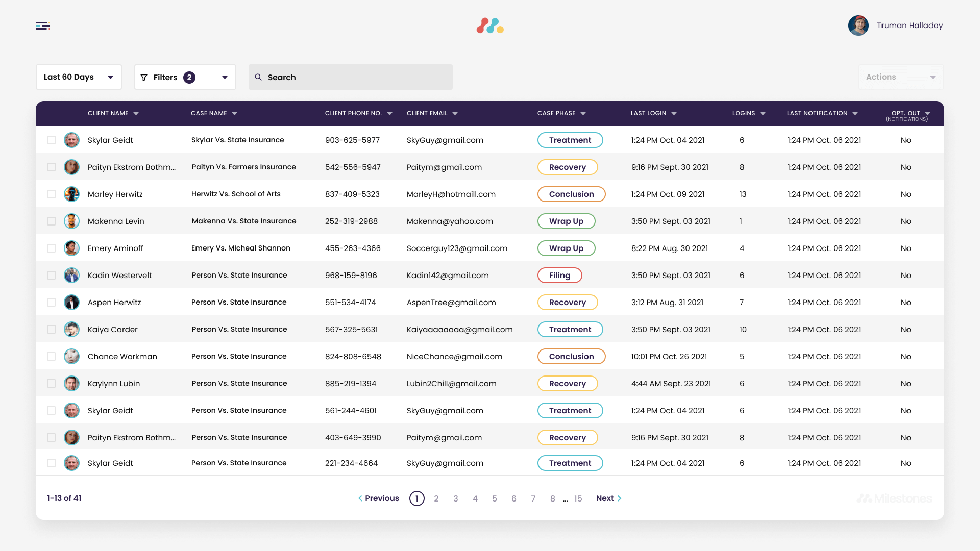Click the Previous page chevron arrow

click(x=360, y=498)
